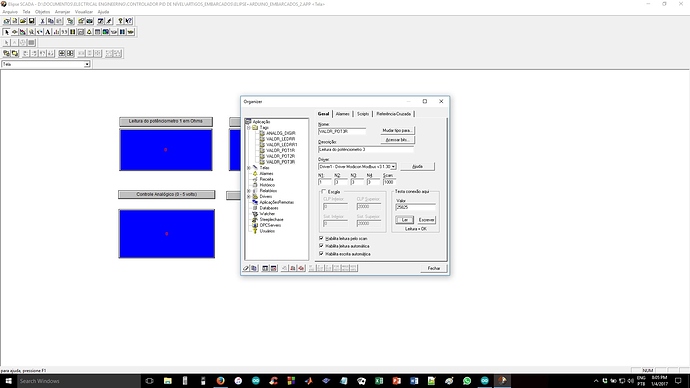Uncheck Habilita leitura pelo scan
This screenshot has width=690, height=388.
[x=321, y=238]
